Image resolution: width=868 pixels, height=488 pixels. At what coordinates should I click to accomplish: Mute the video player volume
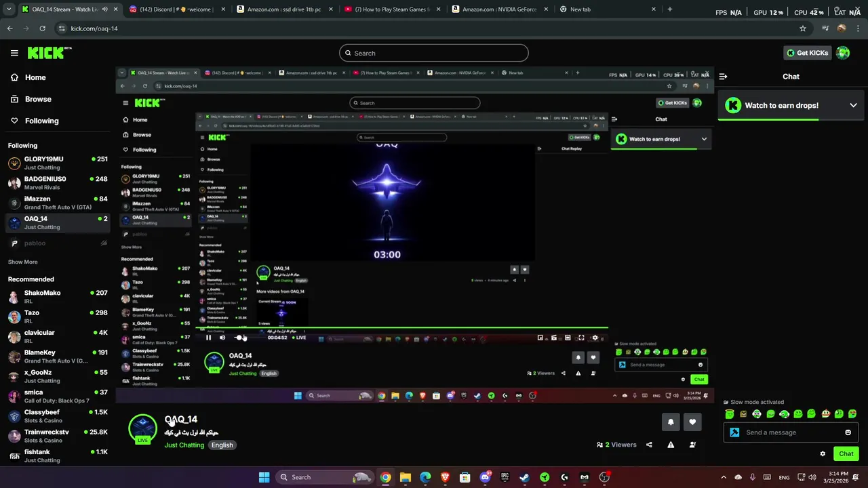pyautogui.click(x=222, y=338)
